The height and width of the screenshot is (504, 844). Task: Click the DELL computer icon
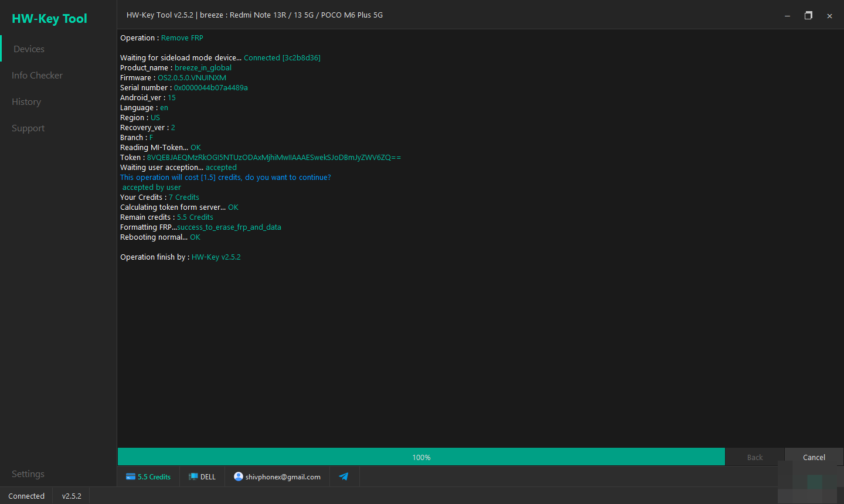(193, 476)
